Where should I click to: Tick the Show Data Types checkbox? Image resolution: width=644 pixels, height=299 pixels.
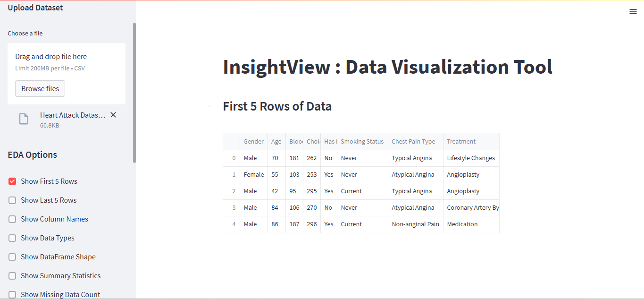click(x=12, y=238)
